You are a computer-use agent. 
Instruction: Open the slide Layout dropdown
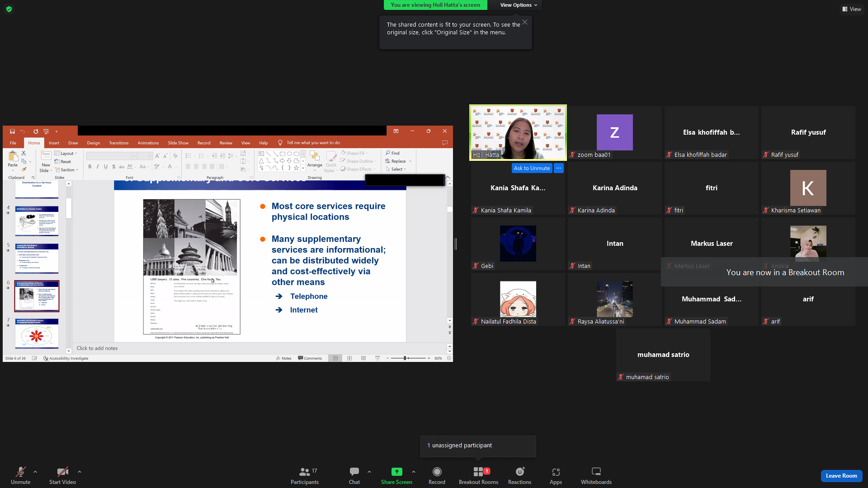point(66,154)
